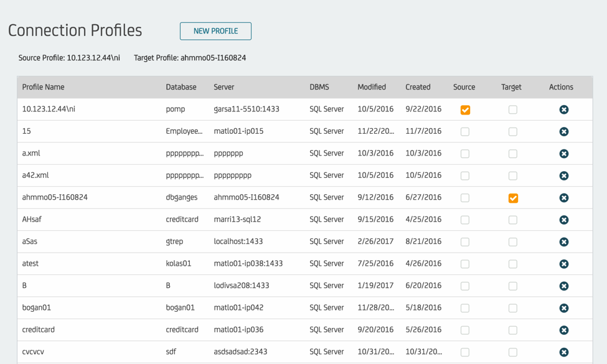The height and width of the screenshot is (364, 607).
Task: Click the 7/25/2016 modified date
Action: (x=375, y=263)
